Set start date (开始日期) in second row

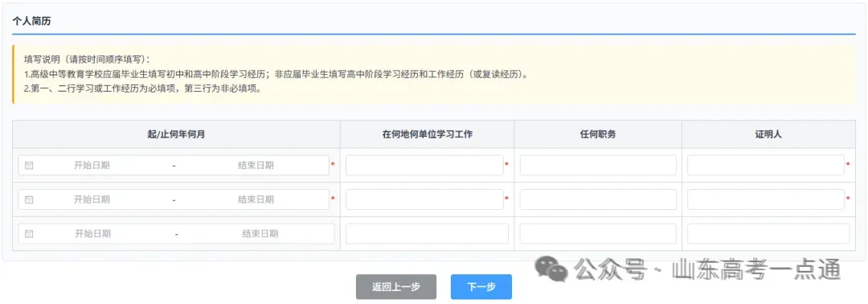92,199
